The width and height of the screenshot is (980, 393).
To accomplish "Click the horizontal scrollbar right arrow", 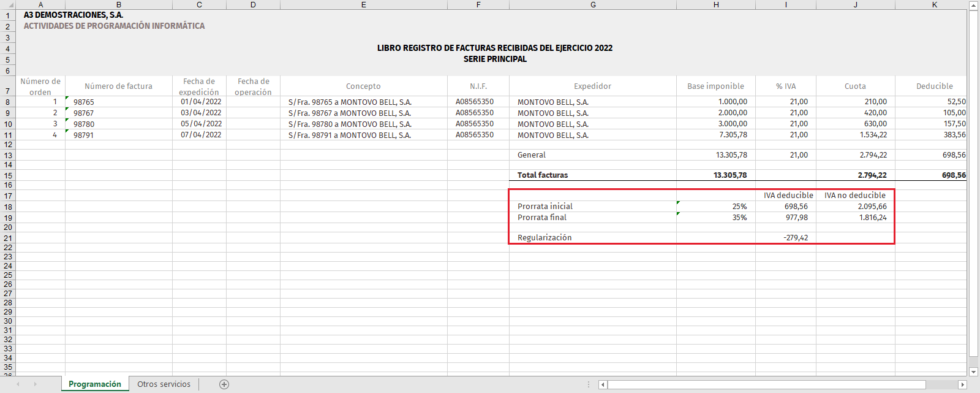I will [x=962, y=384].
